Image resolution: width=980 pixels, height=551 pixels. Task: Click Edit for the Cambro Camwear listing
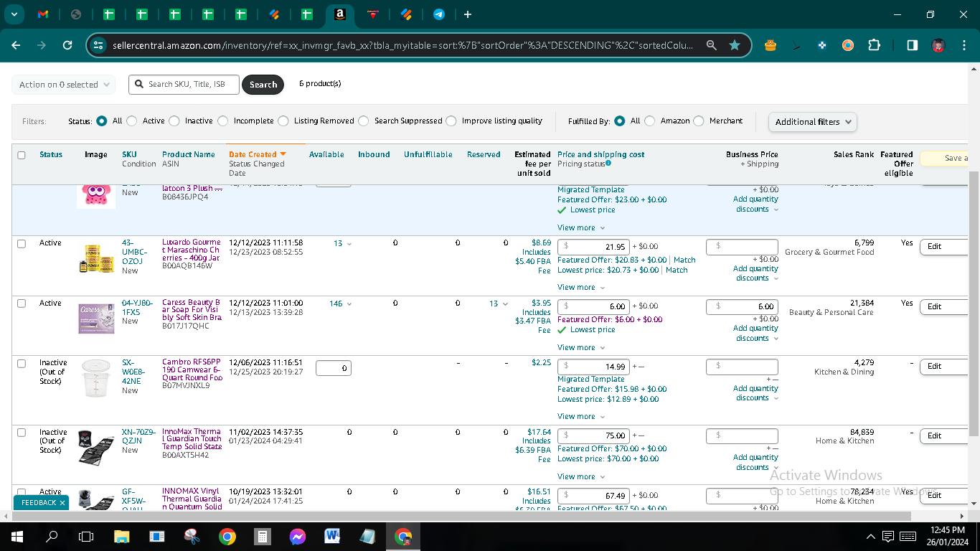[943, 367]
